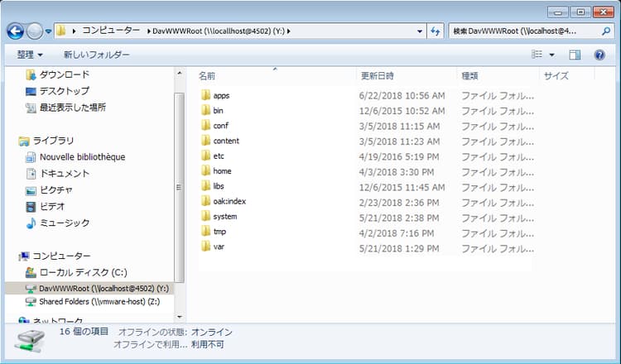Click the bin folder icon
621x364 pixels.
[x=205, y=110]
